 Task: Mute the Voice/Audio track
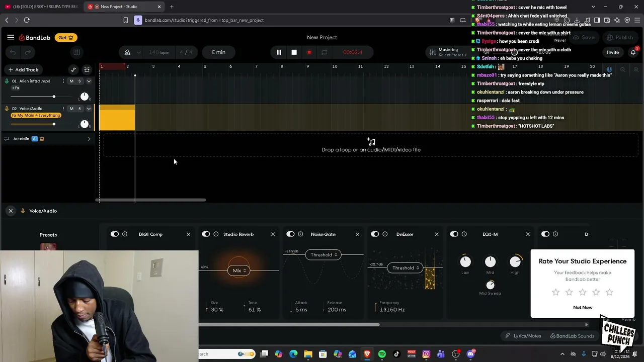point(71,109)
